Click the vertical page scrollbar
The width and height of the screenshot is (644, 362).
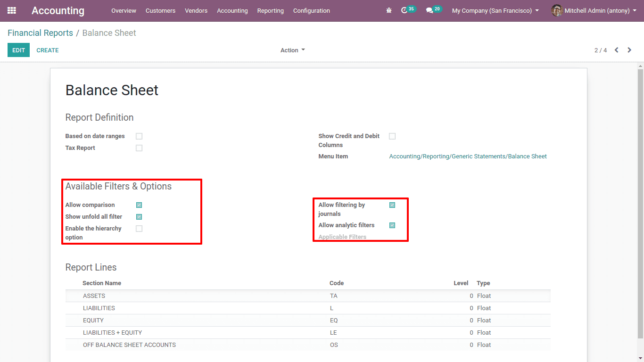coord(640,203)
